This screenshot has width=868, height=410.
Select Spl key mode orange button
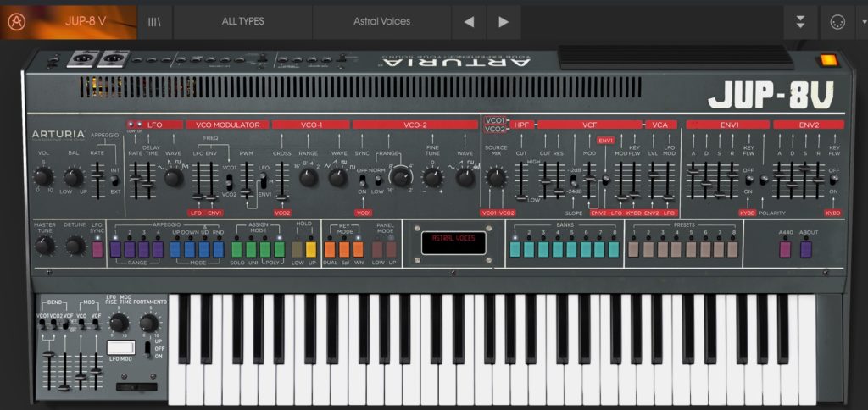pos(344,250)
